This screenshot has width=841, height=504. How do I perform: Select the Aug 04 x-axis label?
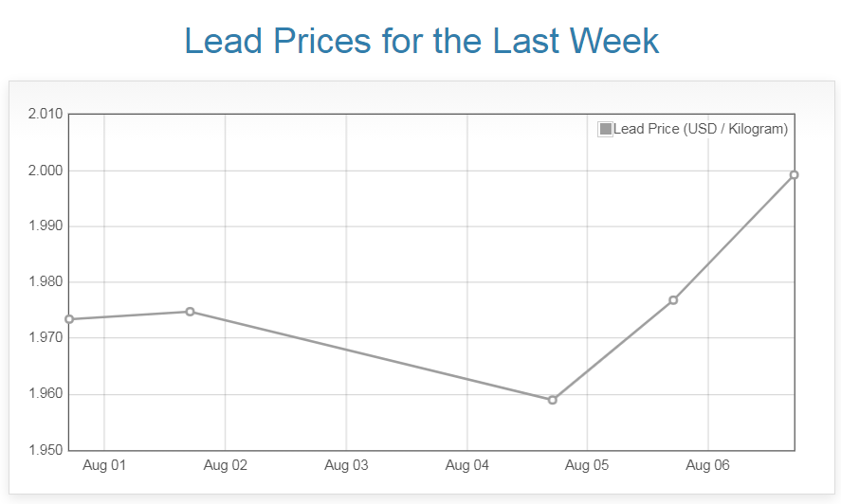click(467, 466)
